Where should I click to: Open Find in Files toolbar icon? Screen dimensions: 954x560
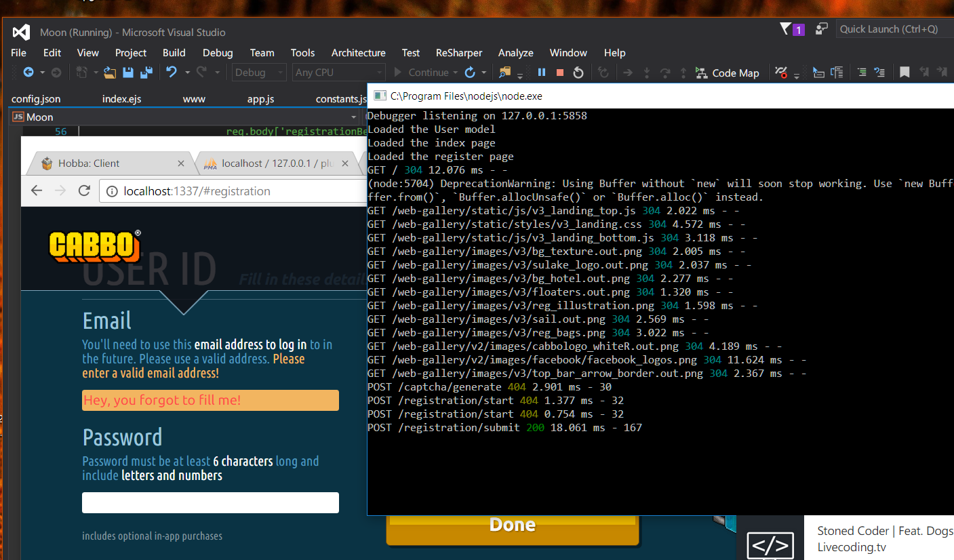click(x=504, y=73)
